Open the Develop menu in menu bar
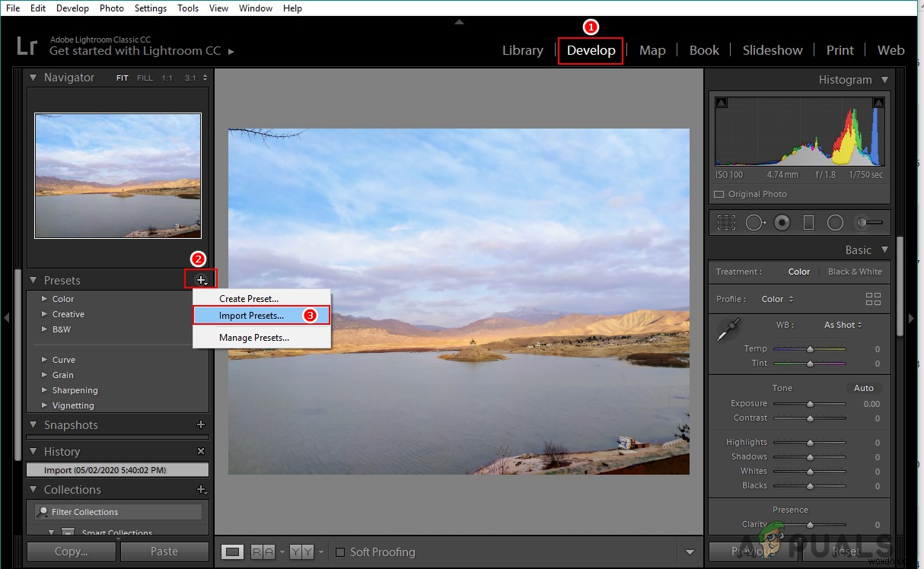Screen dimensions: 924x569 pos(72,8)
